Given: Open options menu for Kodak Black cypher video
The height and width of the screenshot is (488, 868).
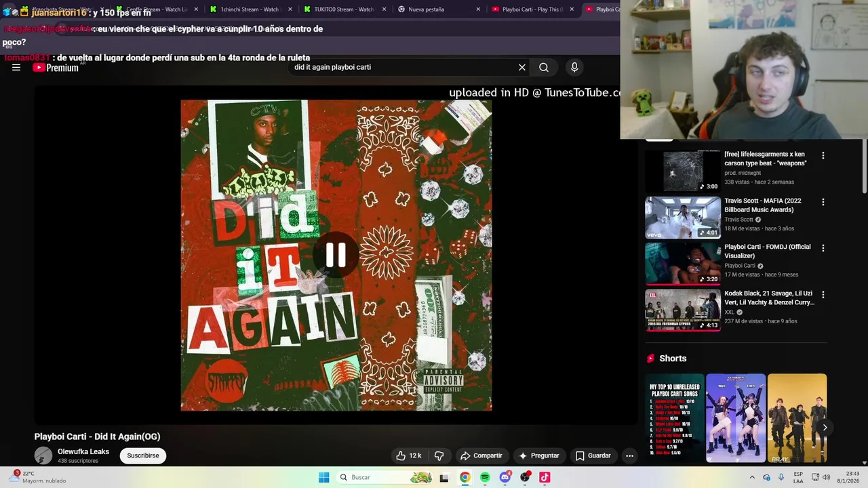Looking at the screenshot, I should tap(823, 295).
